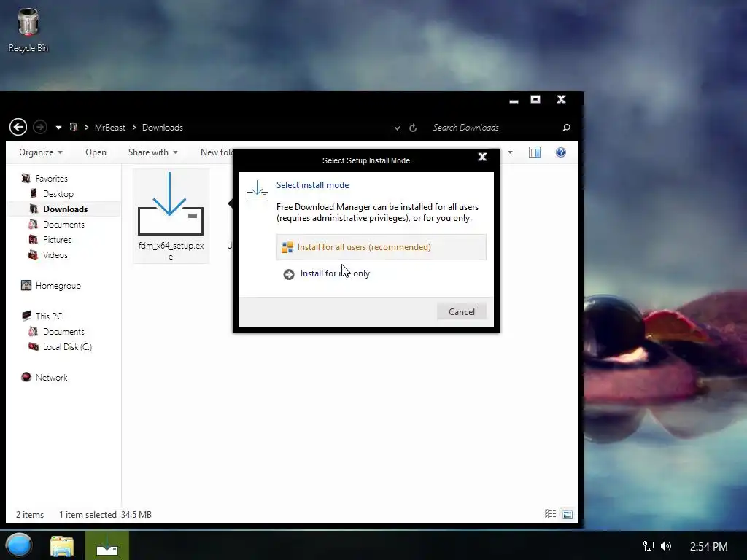Select Documents under This PC

click(x=63, y=332)
